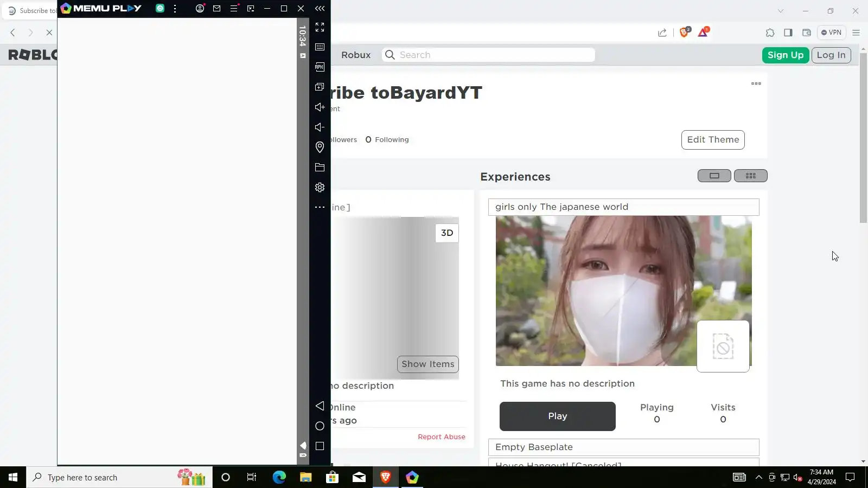Screen dimensions: 868x488
Task: Show more MEmu sidebar tools
Action: click(x=320, y=207)
